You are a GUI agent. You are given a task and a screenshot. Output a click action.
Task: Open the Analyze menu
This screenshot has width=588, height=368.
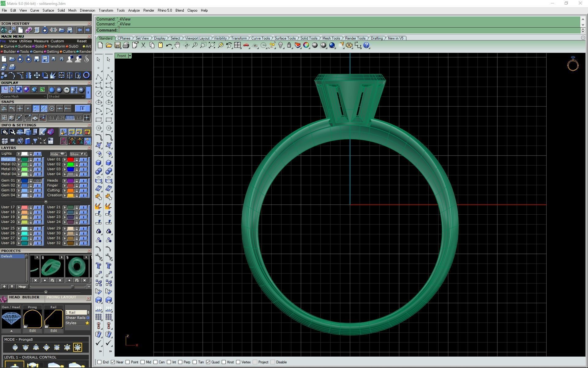(x=134, y=10)
